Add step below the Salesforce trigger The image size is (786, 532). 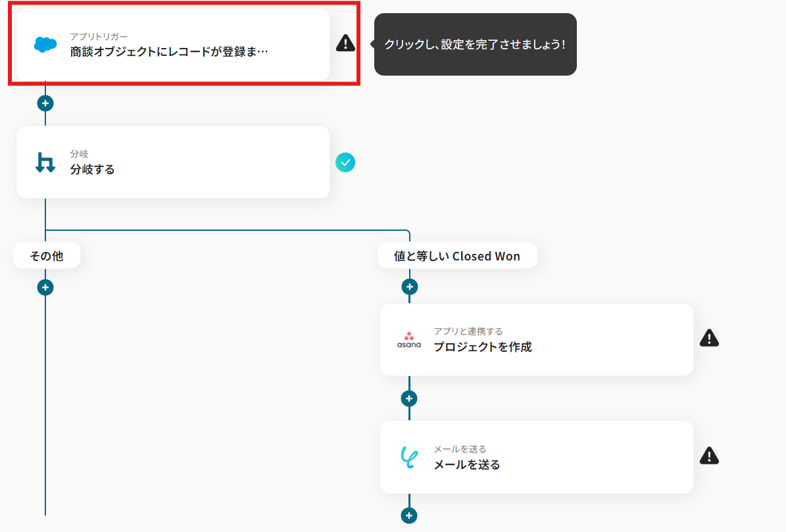(x=45, y=103)
